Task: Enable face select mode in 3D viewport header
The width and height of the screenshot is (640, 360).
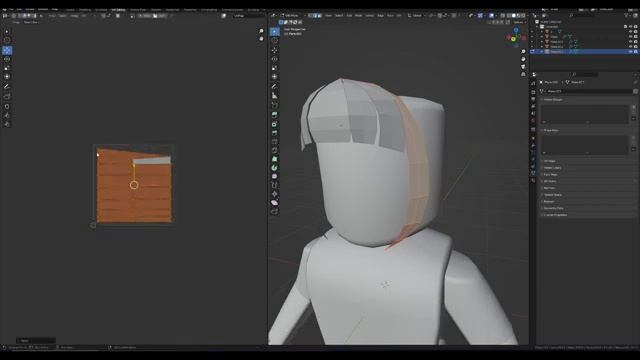Action: point(320,16)
